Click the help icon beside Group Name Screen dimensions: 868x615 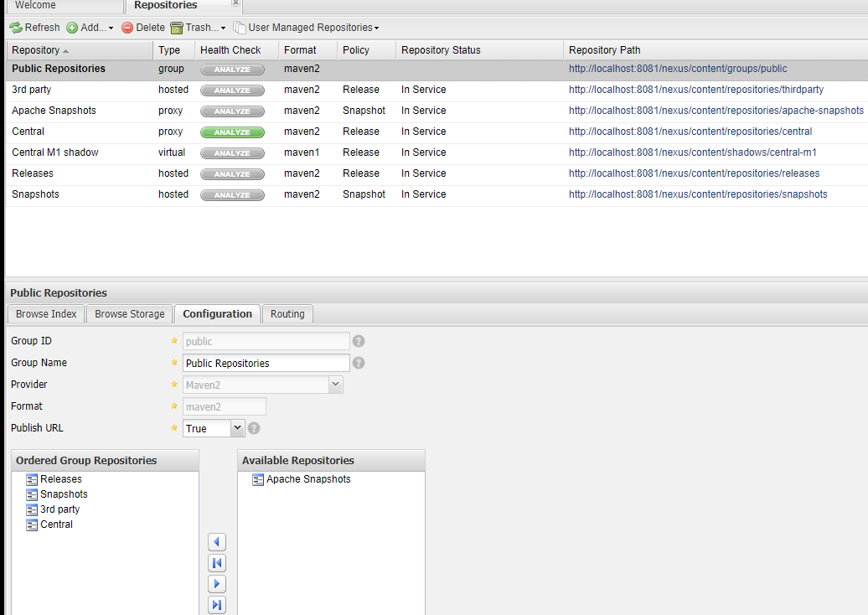tap(359, 363)
